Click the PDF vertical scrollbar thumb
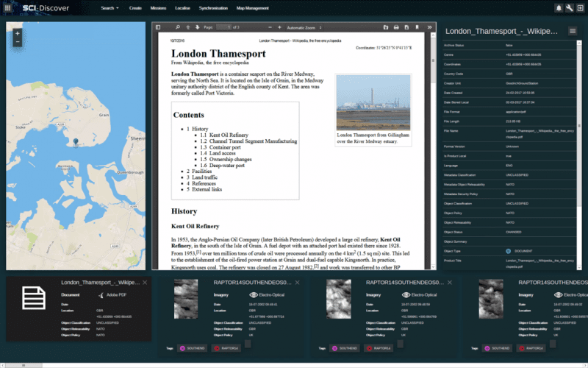 (433, 61)
